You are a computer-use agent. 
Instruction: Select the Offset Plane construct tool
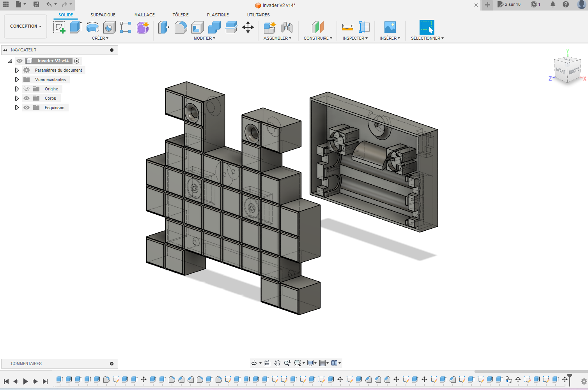tap(318, 27)
